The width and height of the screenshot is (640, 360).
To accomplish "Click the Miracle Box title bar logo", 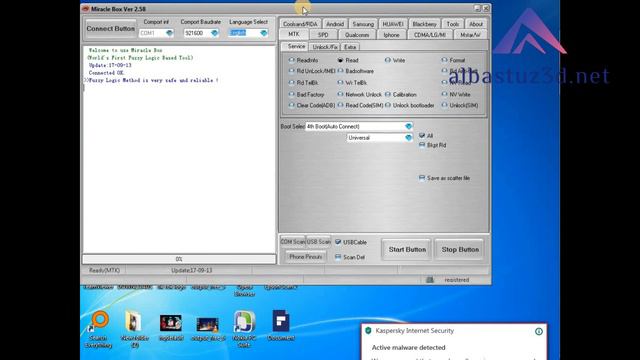I will tap(86, 9).
